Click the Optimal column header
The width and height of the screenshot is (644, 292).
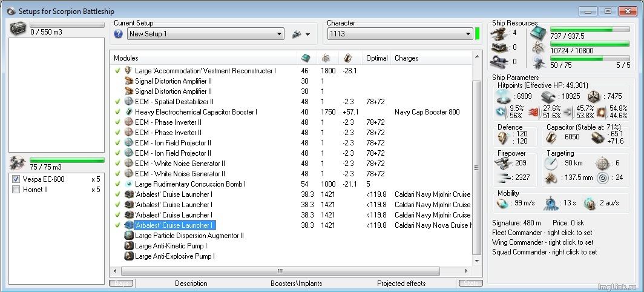(376, 58)
